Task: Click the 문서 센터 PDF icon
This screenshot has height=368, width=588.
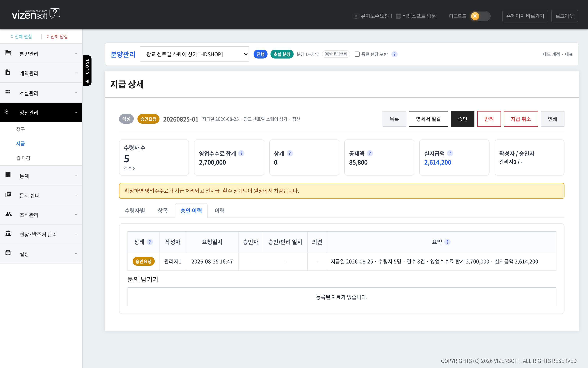Action: (8, 194)
